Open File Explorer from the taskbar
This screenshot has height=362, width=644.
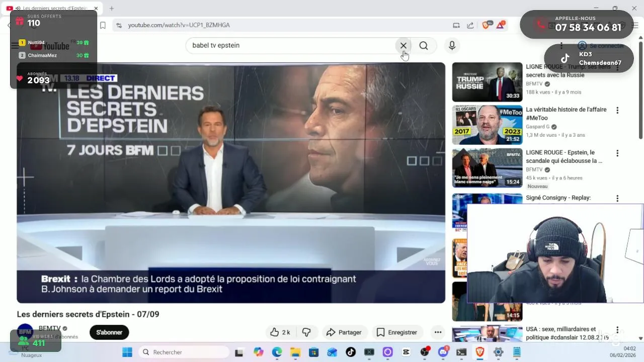(x=295, y=352)
